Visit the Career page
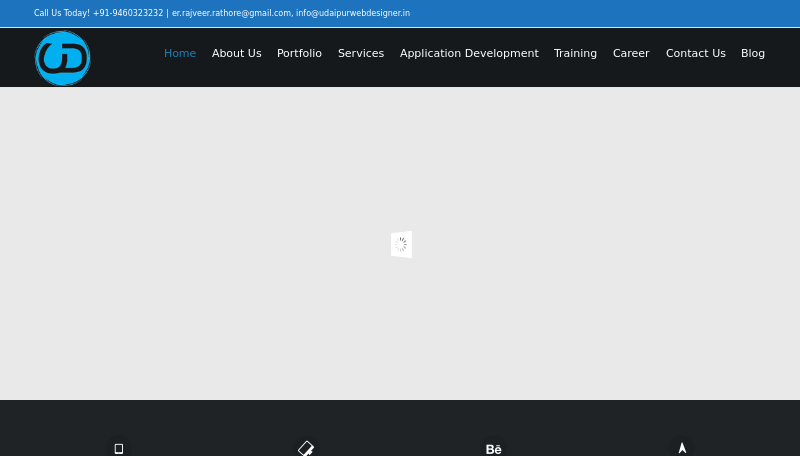The image size is (800, 456). tap(631, 53)
